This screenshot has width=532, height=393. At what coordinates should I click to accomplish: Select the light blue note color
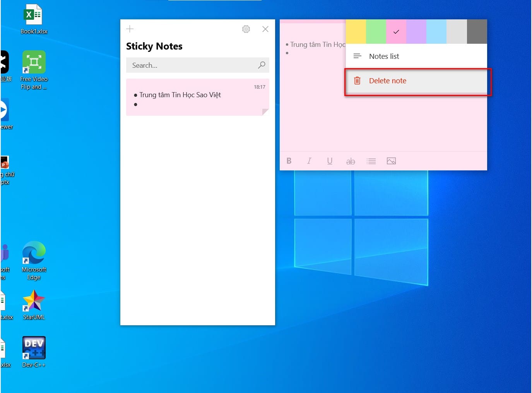point(436,31)
